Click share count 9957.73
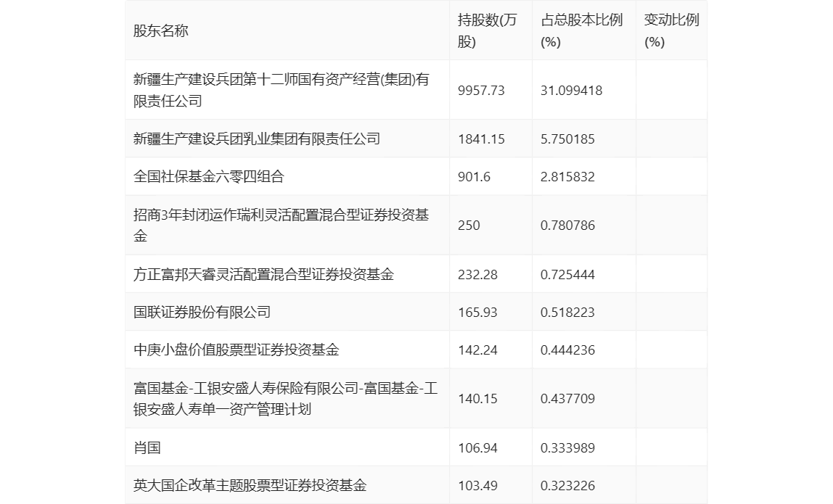The width and height of the screenshot is (833, 504). (481, 90)
